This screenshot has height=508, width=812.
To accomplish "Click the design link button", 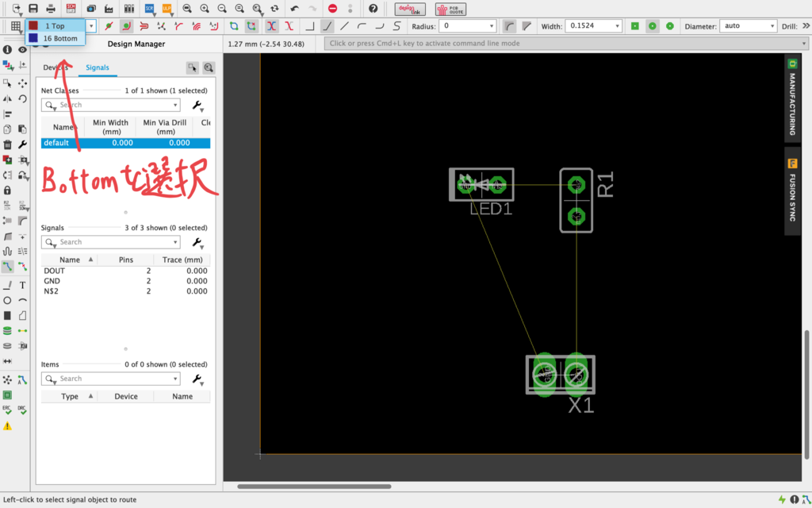I will tap(410, 9).
